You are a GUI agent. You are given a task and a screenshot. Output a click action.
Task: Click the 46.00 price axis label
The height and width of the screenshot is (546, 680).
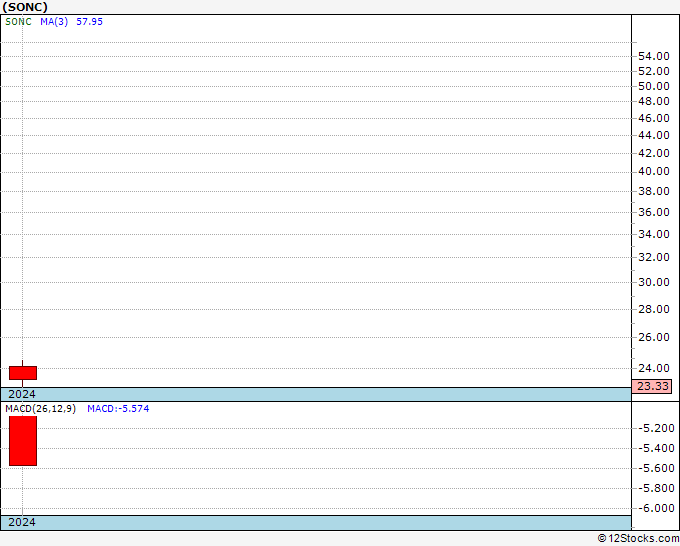pyautogui.click(x=654, y=118)
